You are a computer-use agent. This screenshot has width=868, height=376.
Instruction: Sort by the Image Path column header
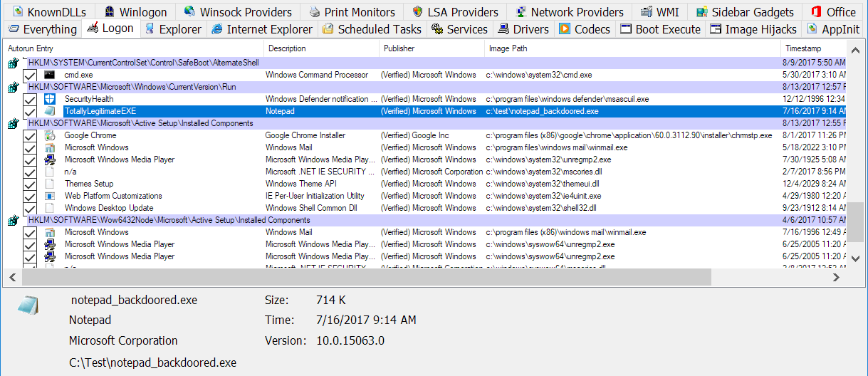pos(508,48)
